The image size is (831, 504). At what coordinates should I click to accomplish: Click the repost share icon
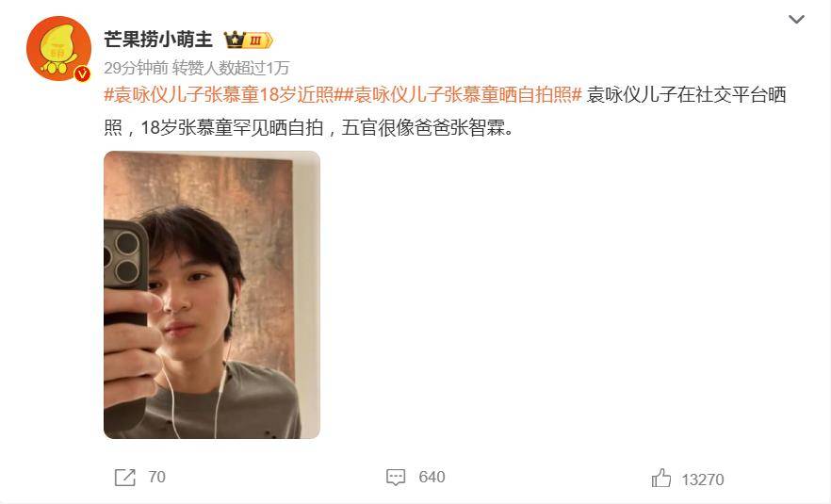(x=125, y=478)
